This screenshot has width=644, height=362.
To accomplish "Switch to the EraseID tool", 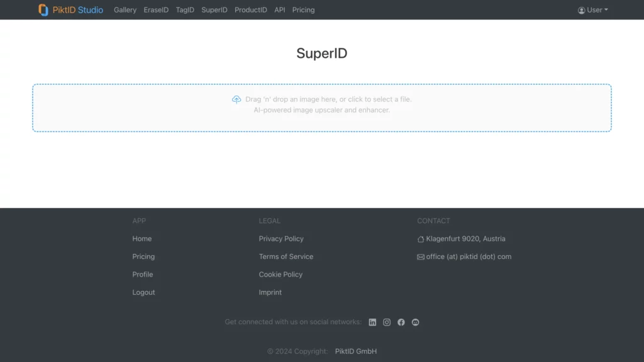I will click(x=156, y=10).
